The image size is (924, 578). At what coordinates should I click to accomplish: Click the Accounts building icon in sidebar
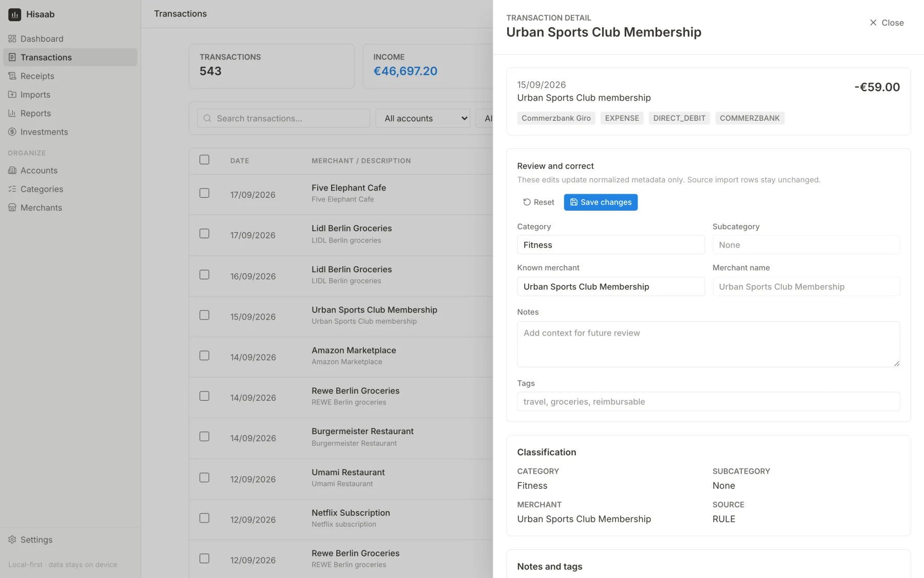(12, 171)
